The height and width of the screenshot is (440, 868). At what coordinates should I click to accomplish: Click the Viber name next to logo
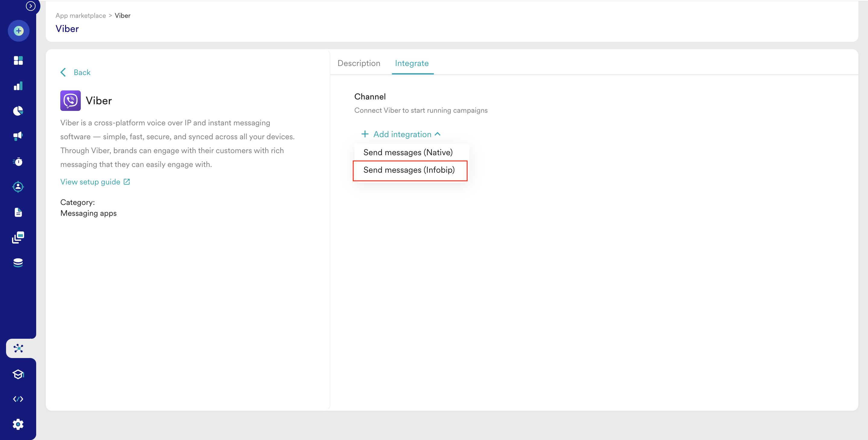pos(99,101)
